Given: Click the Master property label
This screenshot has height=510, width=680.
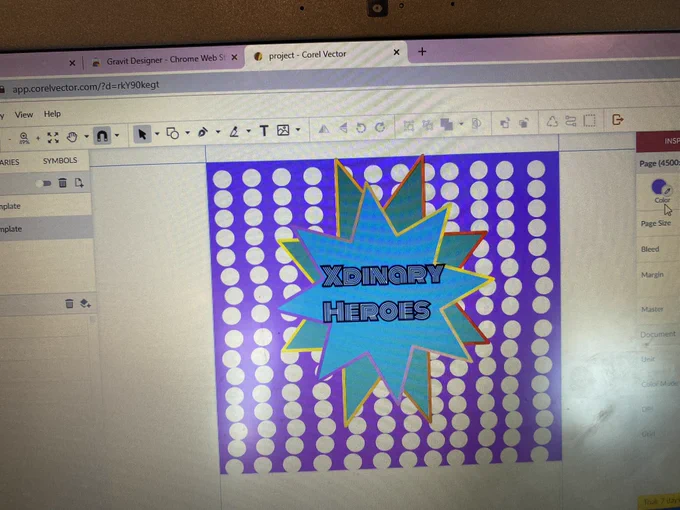Looking at the screenshot, I should point(652,309).
